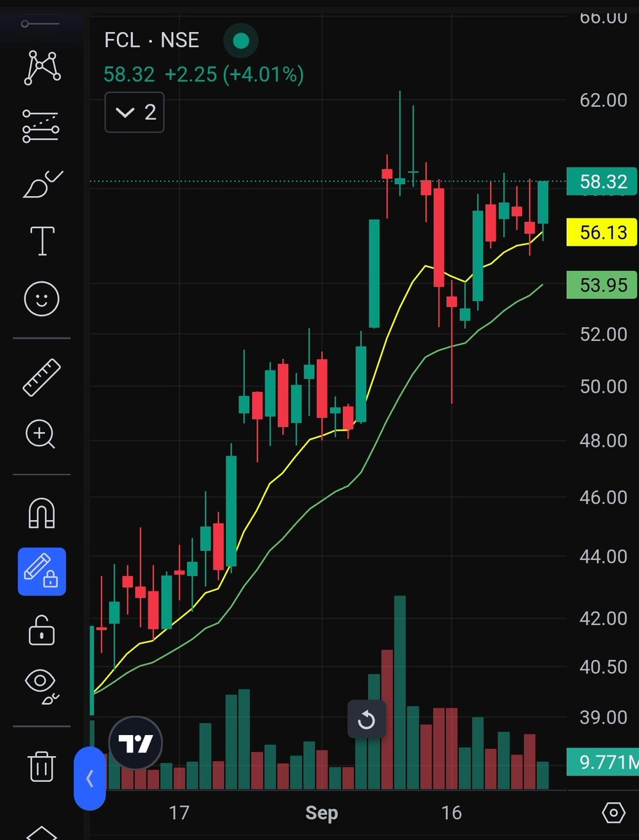Click the 40.50 price scale label

coord(603,668)
